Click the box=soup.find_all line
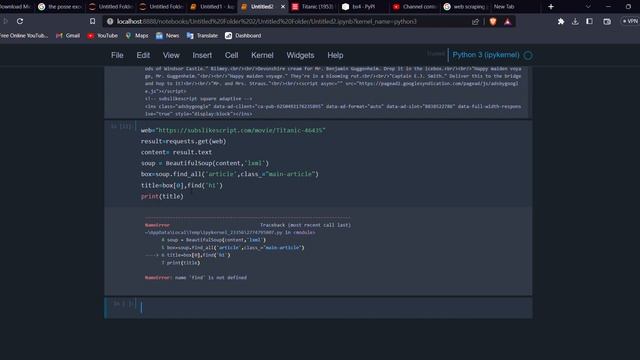The height and width of the screenshot is (360, 640). (x=230, y=174)
